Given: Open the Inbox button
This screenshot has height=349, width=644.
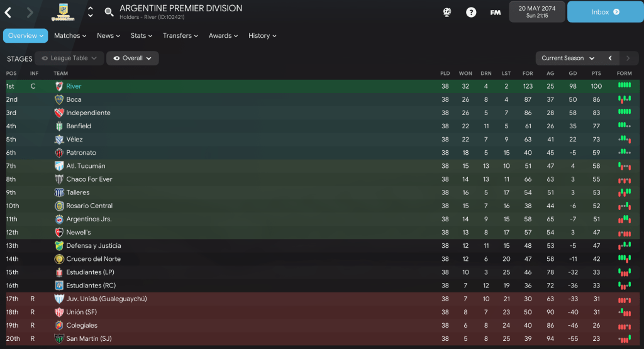Looking at the screenshot, I should point(605,12).
